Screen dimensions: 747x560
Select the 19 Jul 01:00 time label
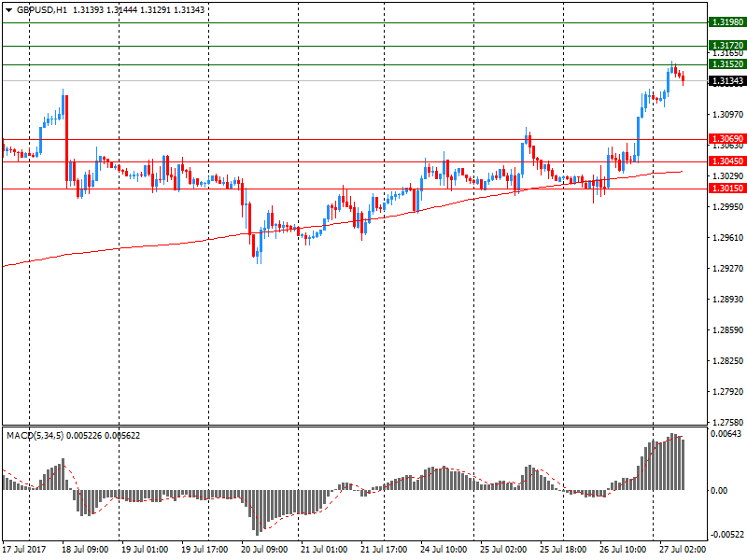point(145,550)
